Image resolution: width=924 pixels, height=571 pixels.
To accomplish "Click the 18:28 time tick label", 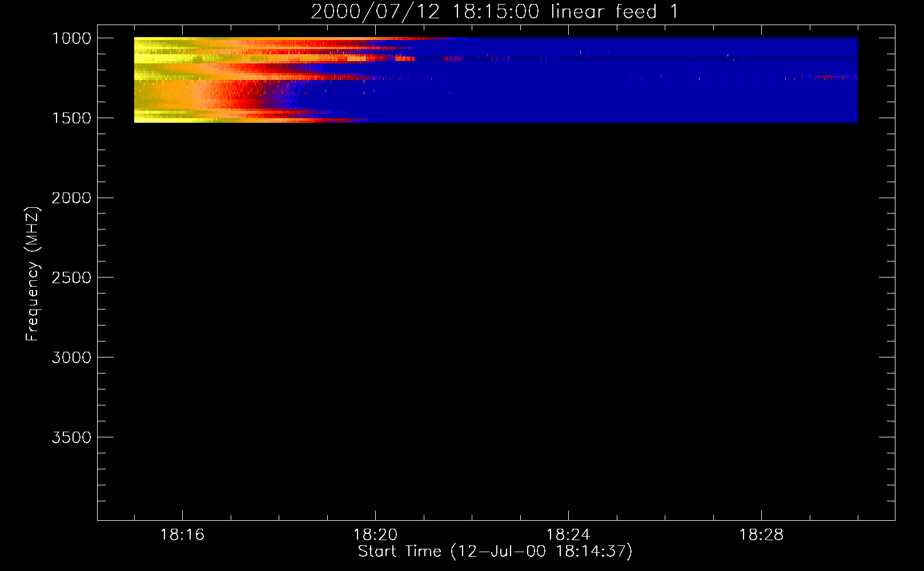I will point(761,535).
